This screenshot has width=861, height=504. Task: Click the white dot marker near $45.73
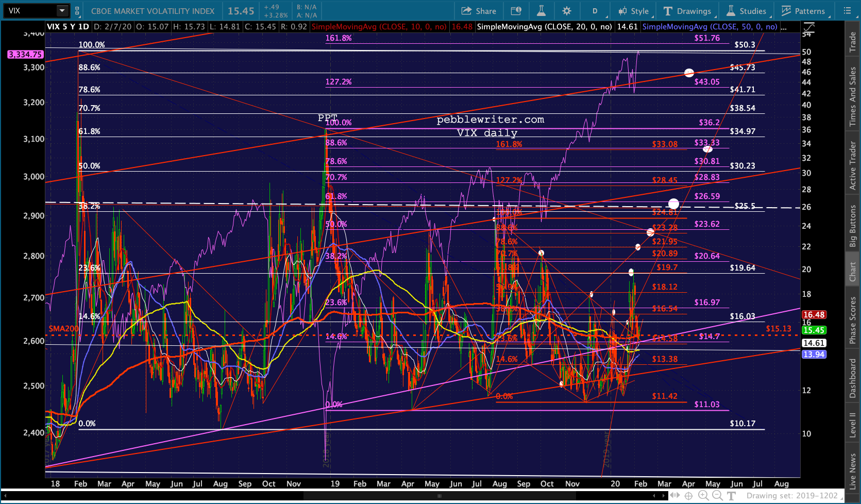689,73
